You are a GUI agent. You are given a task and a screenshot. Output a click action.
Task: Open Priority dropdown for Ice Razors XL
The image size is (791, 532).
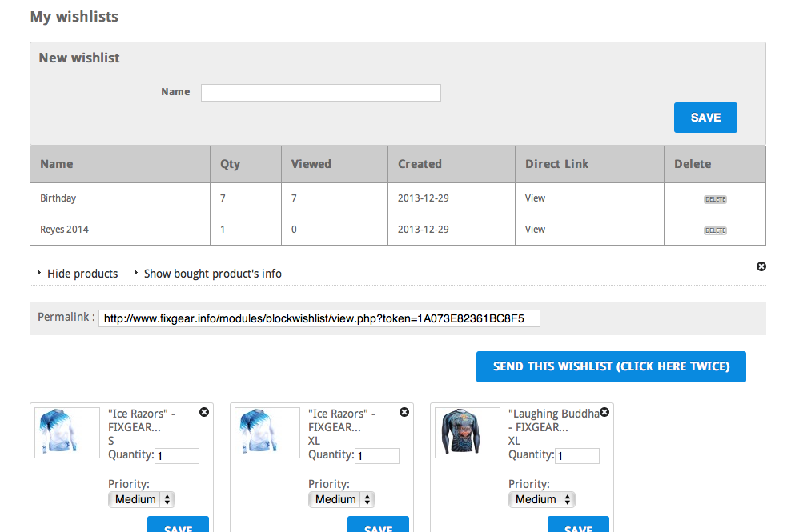[x=342, y=499]
